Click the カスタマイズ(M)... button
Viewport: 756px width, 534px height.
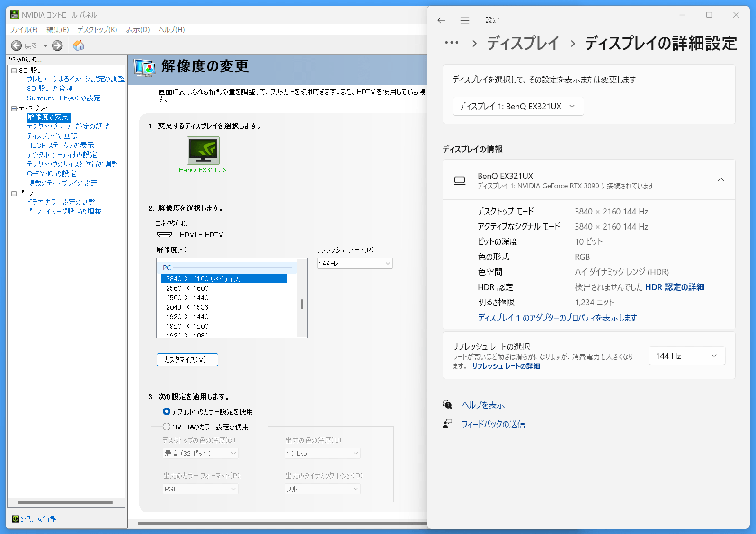pos(187,360)
